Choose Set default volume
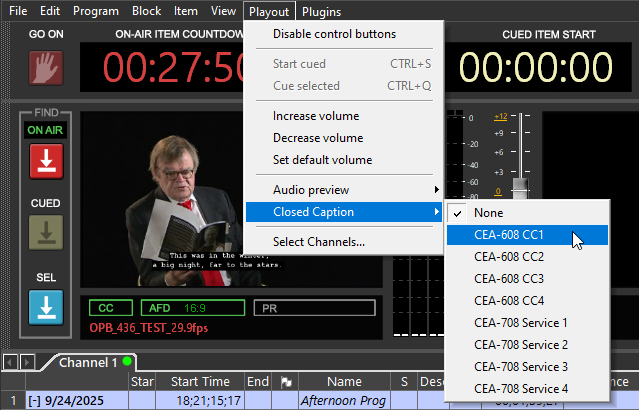This screenshot has height=410, width=639. click(x=344, y=160)
